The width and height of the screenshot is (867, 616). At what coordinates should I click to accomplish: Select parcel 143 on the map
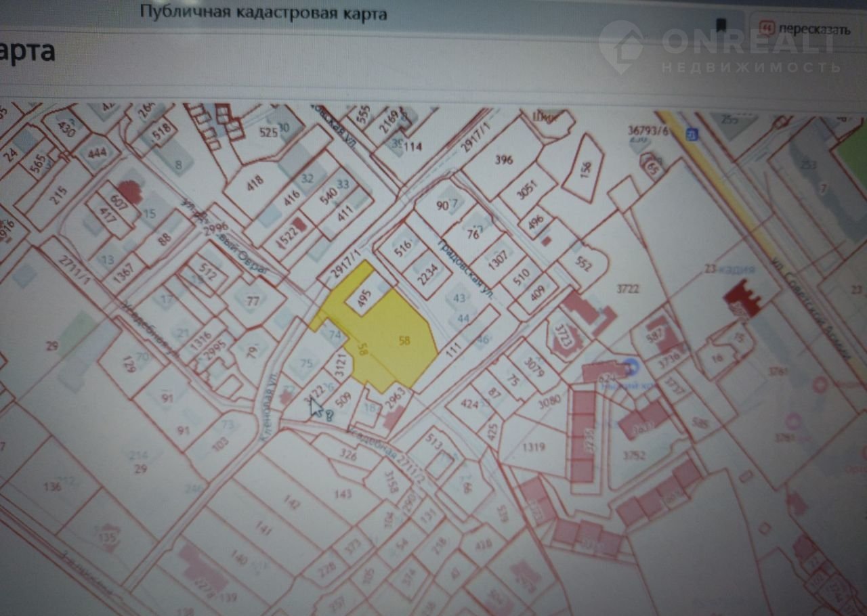click(x=343, y=494)
